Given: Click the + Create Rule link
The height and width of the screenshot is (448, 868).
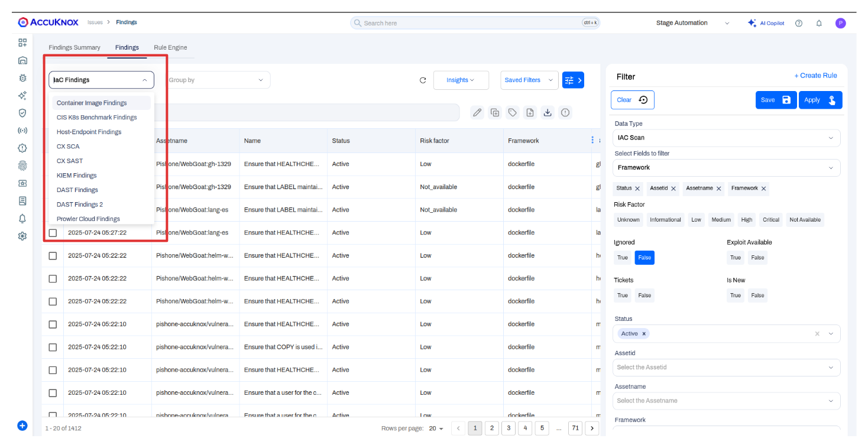Looking at the screenshot, I should [x=815, y=76].
